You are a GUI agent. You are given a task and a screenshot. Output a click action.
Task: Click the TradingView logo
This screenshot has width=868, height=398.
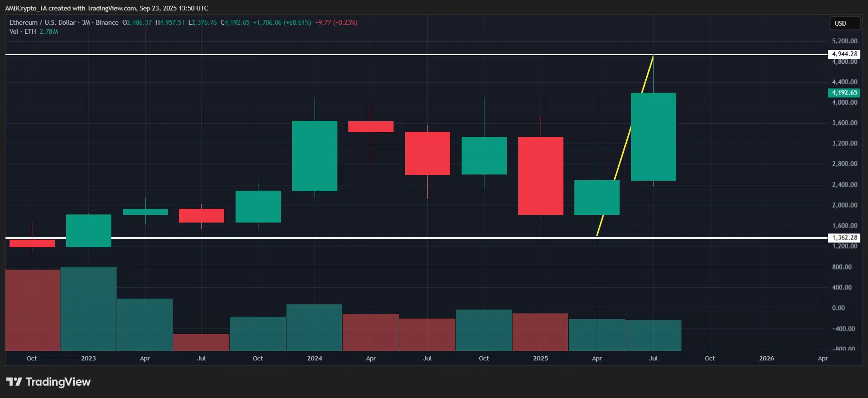pyautogui.click(x=48, y=382)
